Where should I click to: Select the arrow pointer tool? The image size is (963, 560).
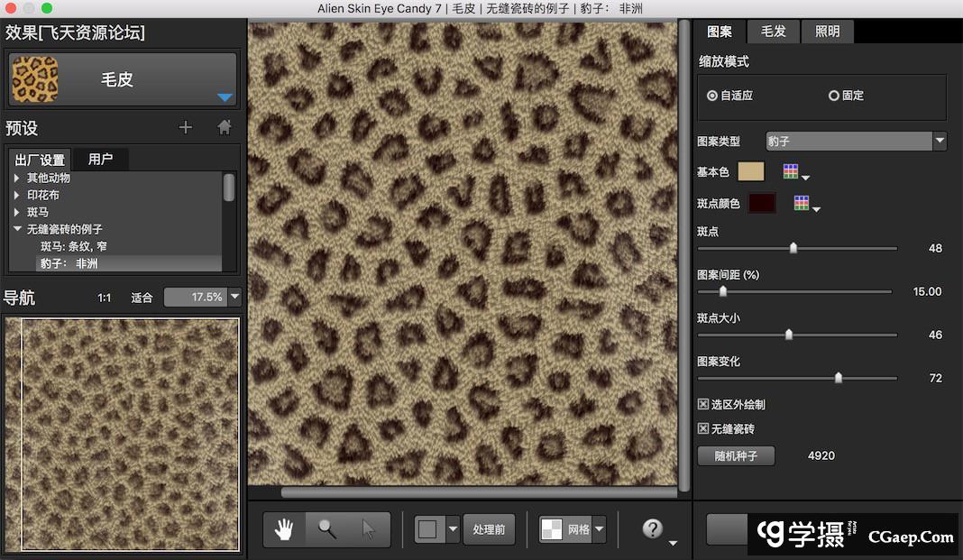tap(369, 530)
